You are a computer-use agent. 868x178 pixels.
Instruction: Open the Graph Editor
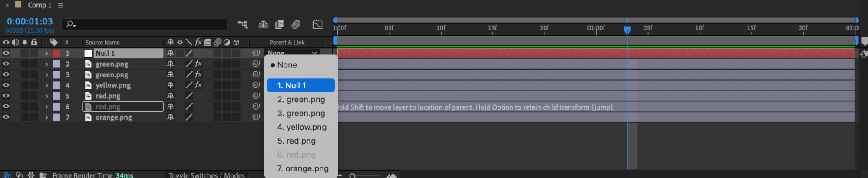pos(317,24)
